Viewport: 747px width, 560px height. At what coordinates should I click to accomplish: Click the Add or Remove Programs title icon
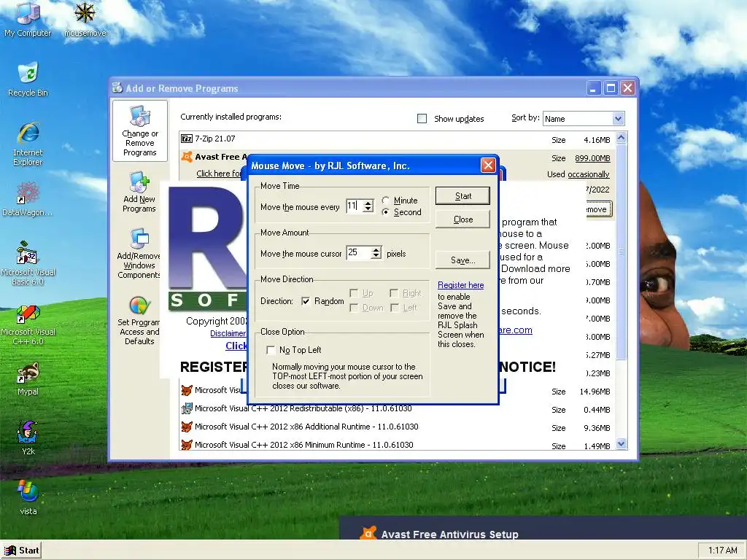[117, 88]
